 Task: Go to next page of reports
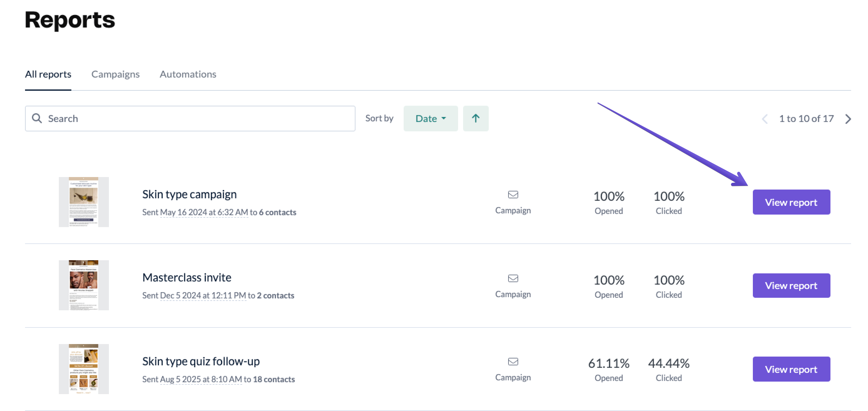pyautogui.click(x=848, y=119)
